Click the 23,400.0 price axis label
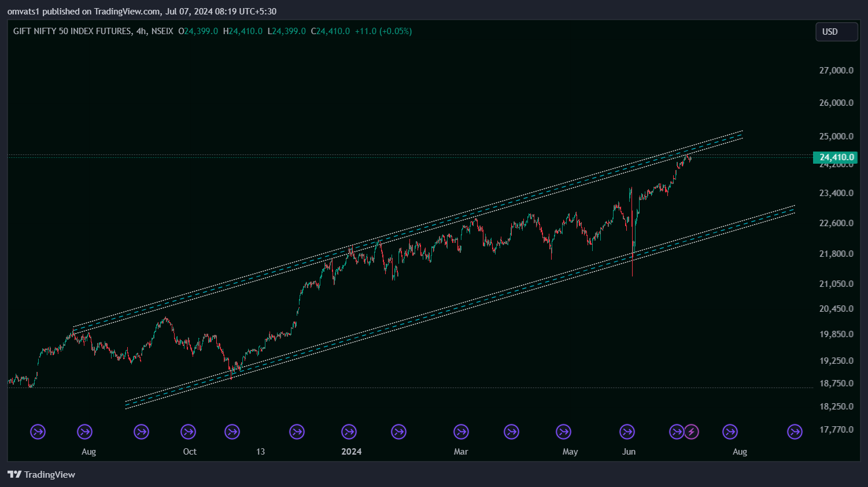The image size is (868, 487). click(x=836, y=193)
